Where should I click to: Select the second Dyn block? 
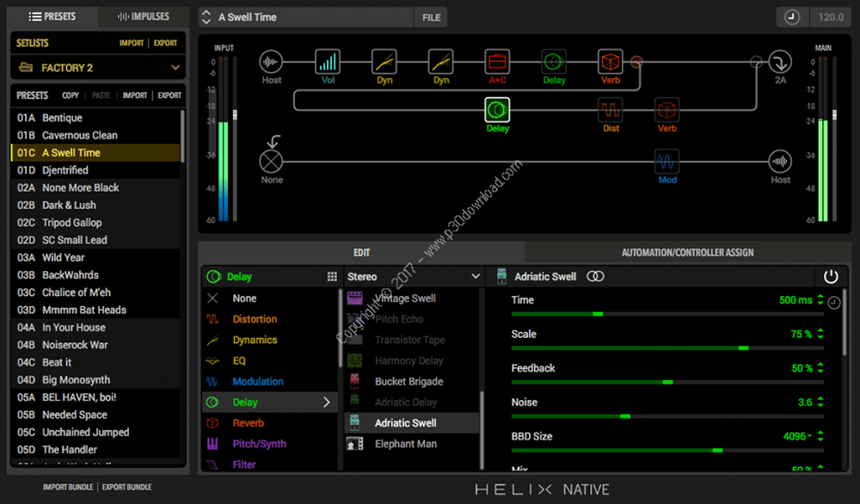pyautogui.click(x=441, y=62)
